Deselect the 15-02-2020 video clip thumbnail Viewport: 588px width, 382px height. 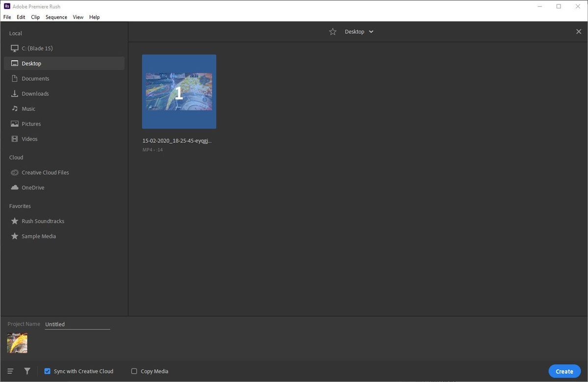tap(178, 91)
